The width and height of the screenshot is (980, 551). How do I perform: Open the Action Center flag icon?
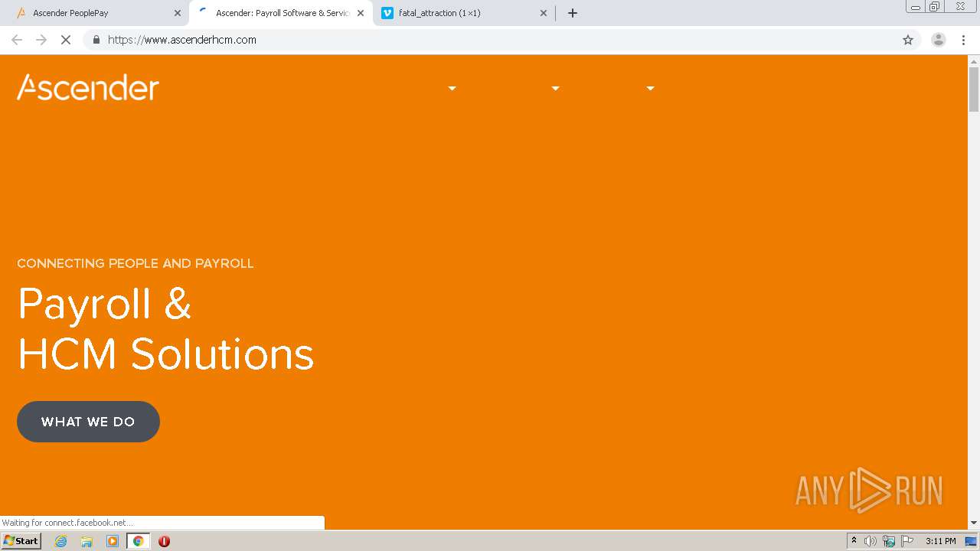907,541
